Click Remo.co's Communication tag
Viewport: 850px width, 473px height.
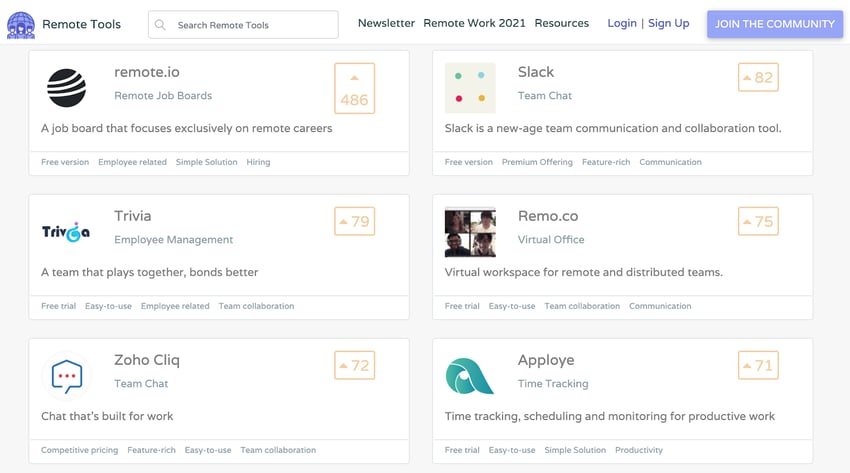click(660, 306)
